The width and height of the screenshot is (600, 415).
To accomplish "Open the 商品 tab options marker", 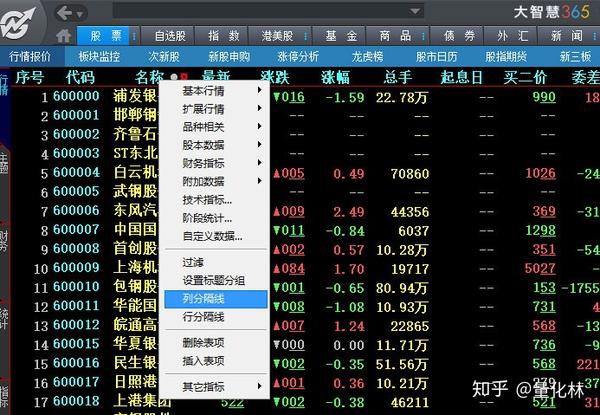I will coord(424,36).
